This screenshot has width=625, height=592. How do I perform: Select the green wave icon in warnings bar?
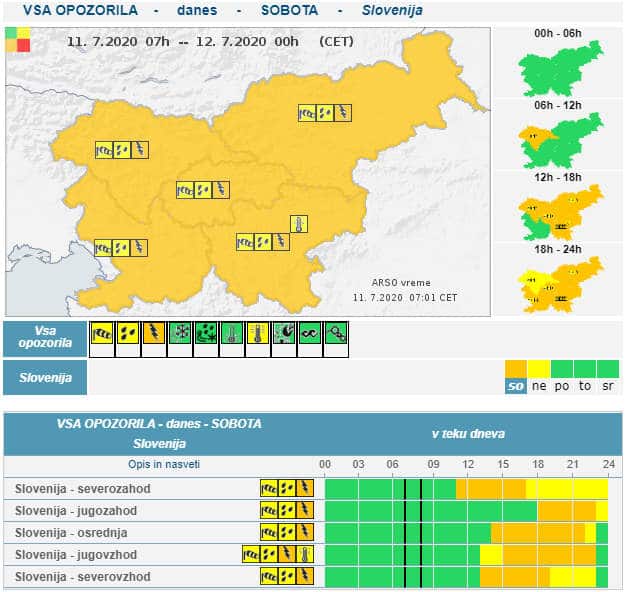[x=310, y=333]
